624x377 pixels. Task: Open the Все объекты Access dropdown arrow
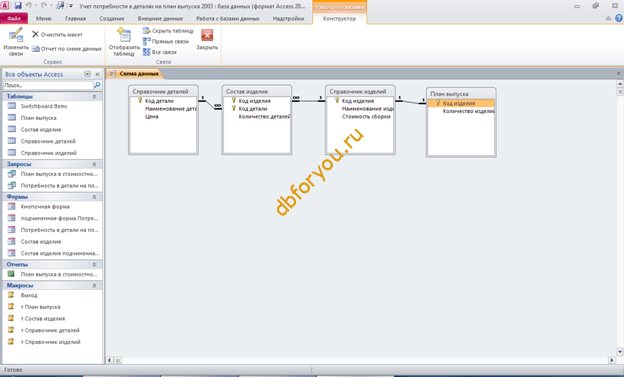pyautogui.click(x=88, y=74)
